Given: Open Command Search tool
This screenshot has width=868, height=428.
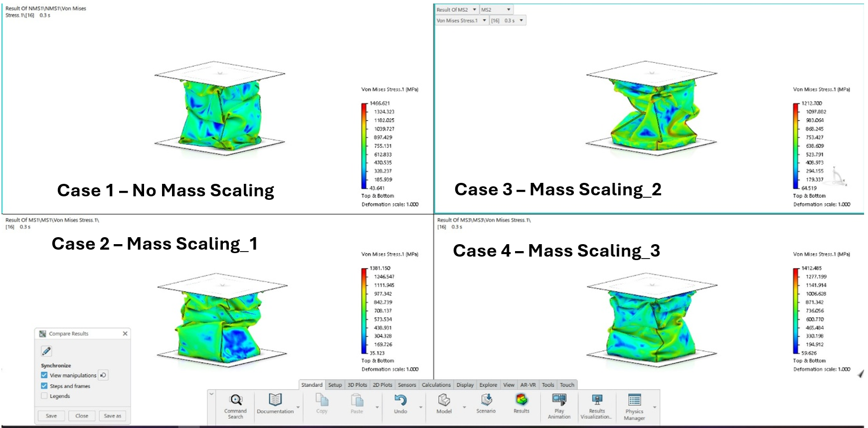Looking at the screenshot, I should (235, 400).
